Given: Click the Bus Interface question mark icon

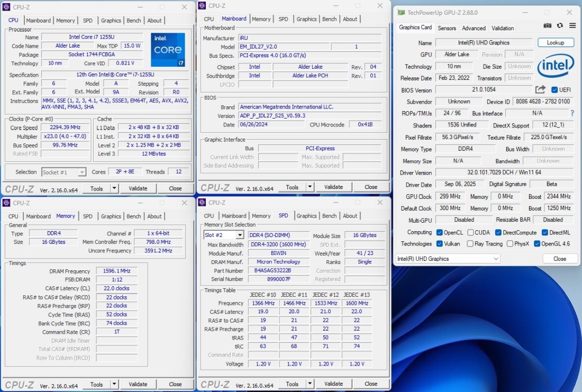Looking at the screenshot, I should (x=572, y=113).
